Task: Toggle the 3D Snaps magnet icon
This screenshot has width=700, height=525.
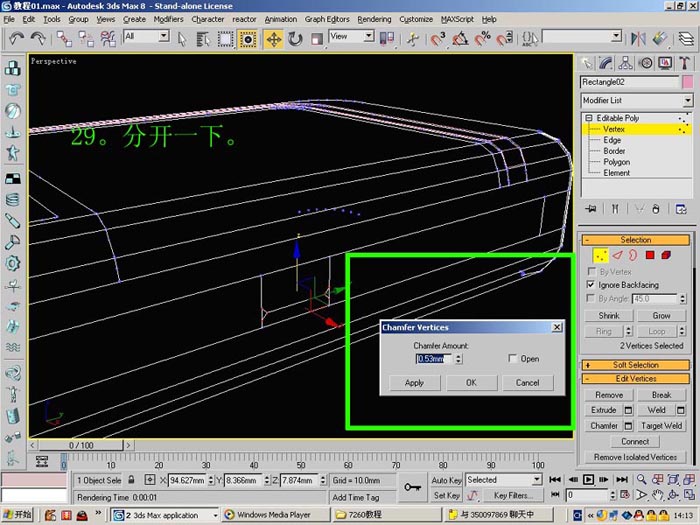Action: click(x=437, y=39)
